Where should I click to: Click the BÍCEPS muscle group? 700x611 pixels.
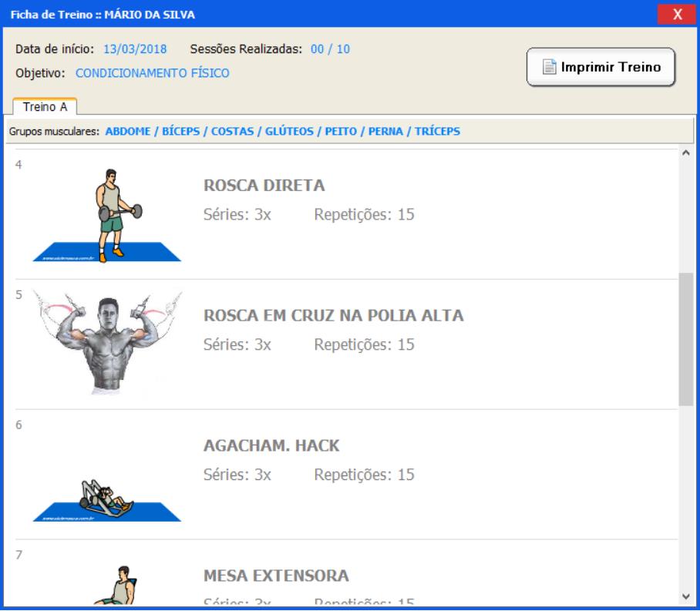(x=181, y=131)
